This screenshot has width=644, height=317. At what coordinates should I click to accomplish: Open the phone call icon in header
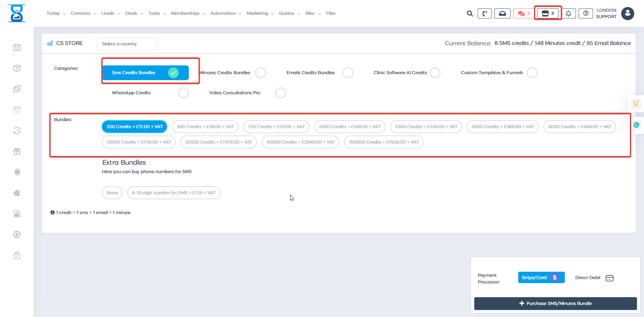click(x=484, y=13)
